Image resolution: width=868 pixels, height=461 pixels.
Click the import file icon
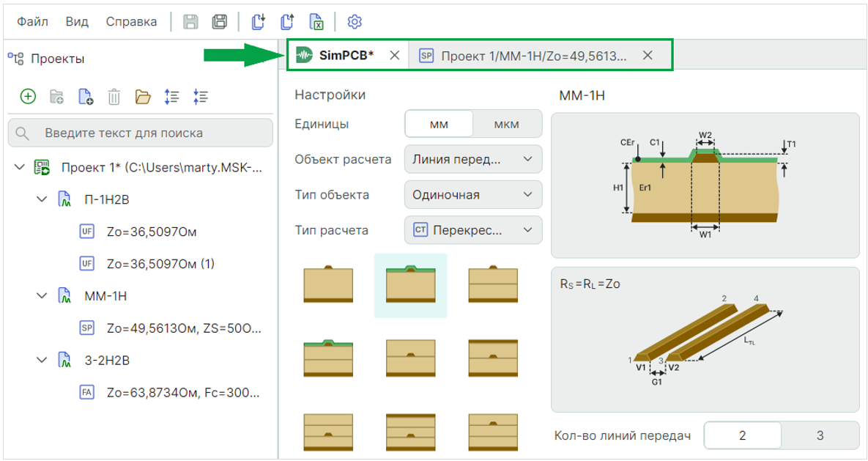coord(258,21)
